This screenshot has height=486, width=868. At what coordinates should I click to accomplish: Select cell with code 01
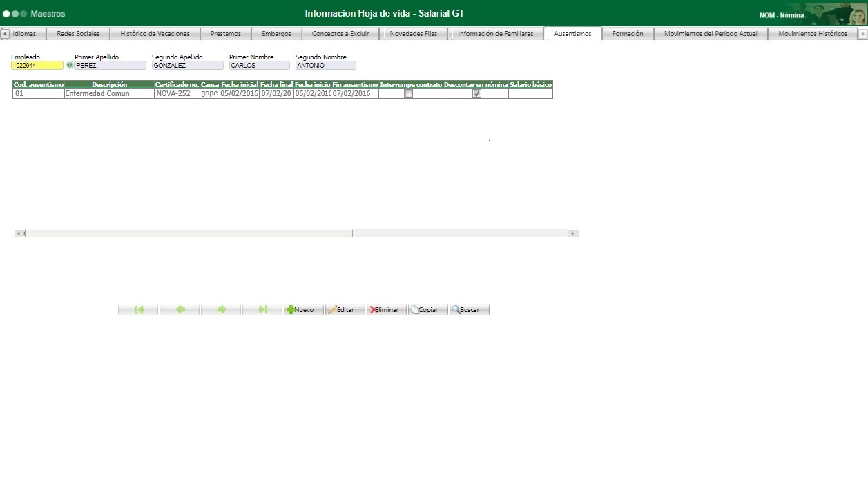point(39,94)
